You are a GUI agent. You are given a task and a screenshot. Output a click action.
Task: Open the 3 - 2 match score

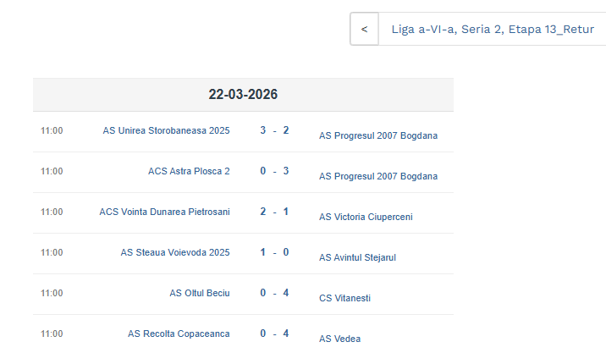[274, 130]
